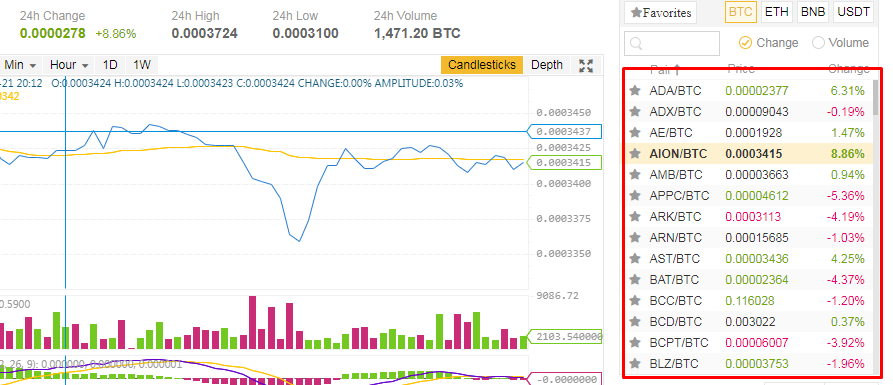This screenshot has width=893, height=385.
Task: Click the 0.0003415 current price marker
Action: point(564,162)
